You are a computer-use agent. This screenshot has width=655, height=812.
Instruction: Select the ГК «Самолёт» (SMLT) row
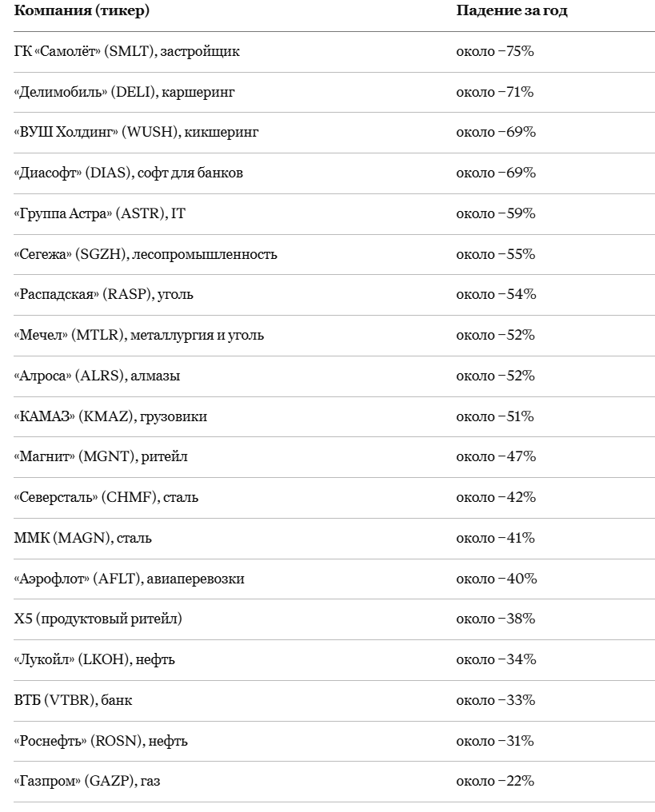334,52
